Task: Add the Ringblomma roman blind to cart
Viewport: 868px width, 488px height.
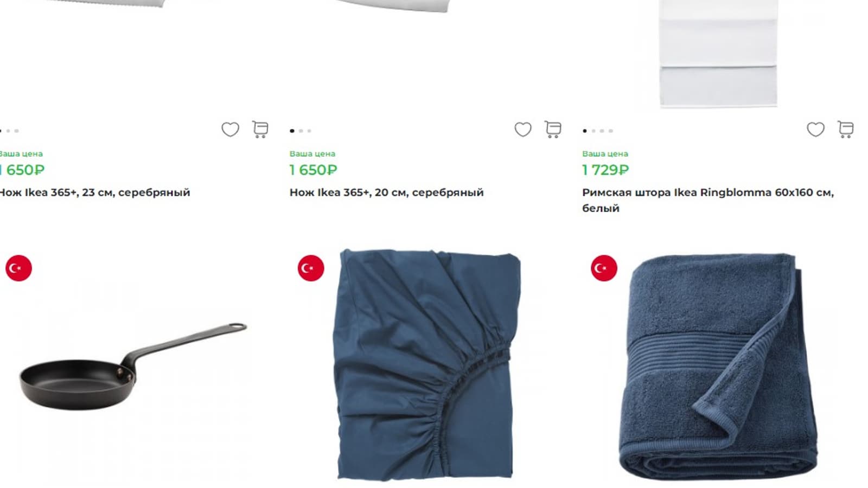Action: click(x=845, y=129)
